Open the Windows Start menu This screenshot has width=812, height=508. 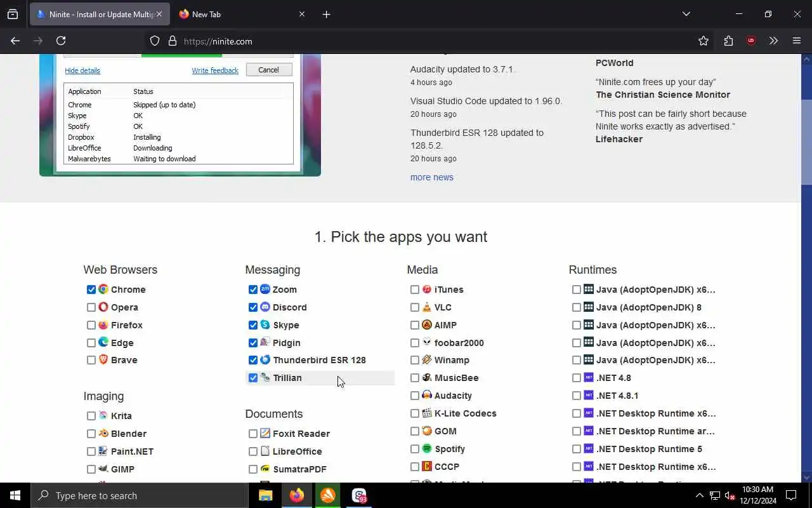click(x=15, y=495)
